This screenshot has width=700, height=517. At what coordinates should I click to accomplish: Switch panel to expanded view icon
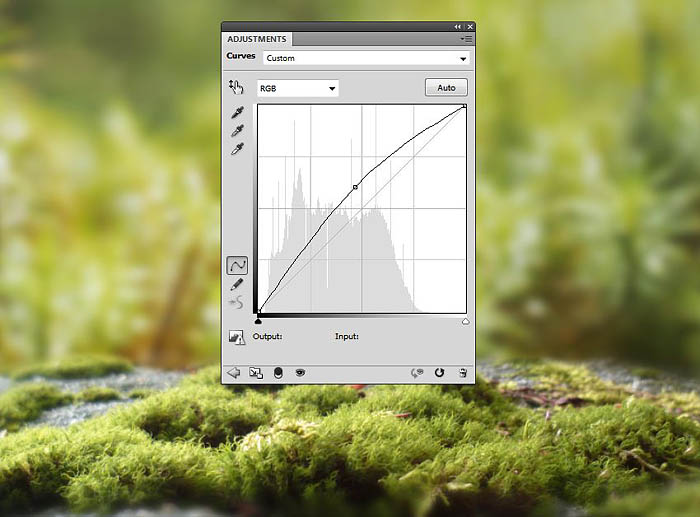point(256,372)
